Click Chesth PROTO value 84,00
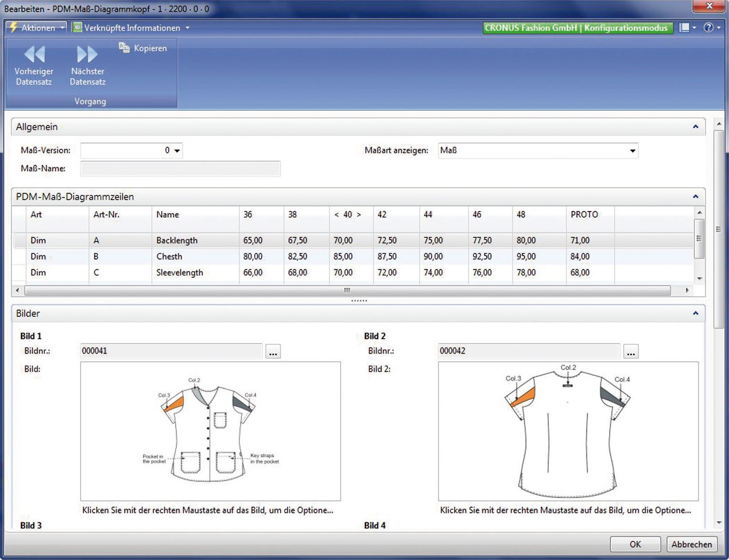The image size is (729, 560). [x=590, y=256]
